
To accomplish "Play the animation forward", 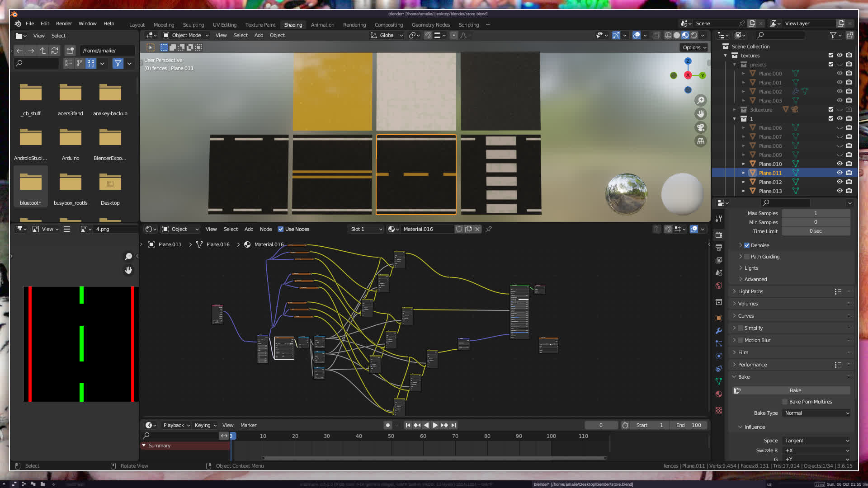I will coord(435,425).
